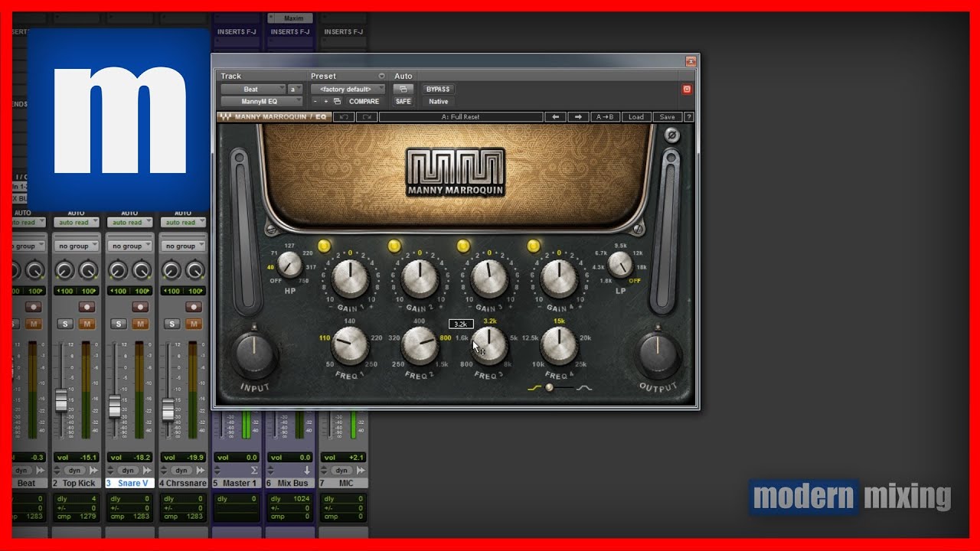The width and height of the screenshot is (980, 551).
Task: Select the Mix Bus track name
Action: coord(292,483)
